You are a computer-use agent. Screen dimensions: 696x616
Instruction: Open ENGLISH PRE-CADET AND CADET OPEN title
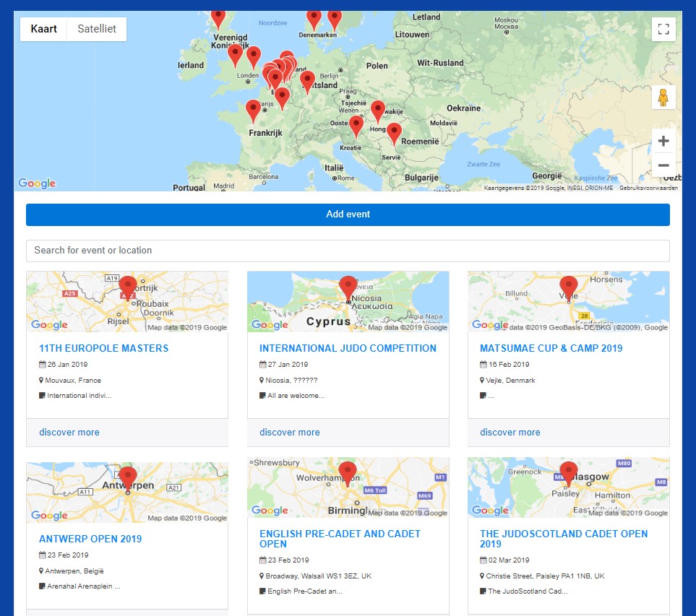(340, 539)
